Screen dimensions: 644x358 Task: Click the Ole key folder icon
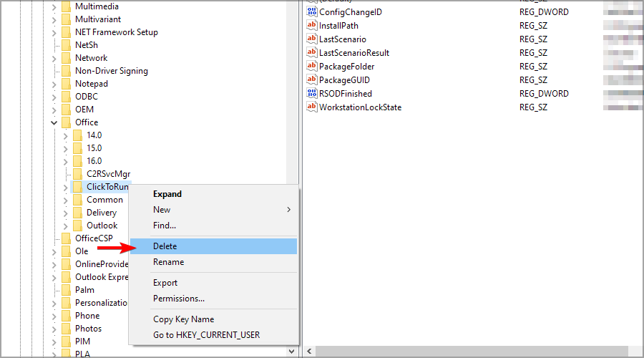[x=66, y=251]
